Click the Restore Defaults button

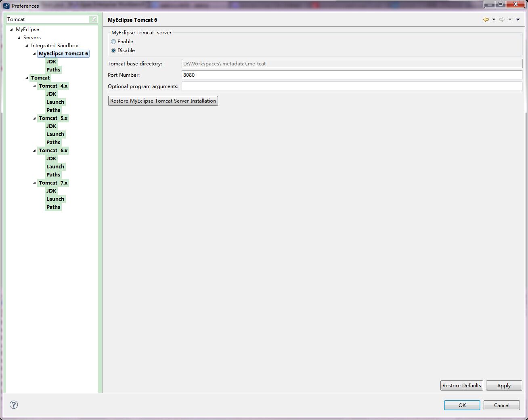(462, 385)
